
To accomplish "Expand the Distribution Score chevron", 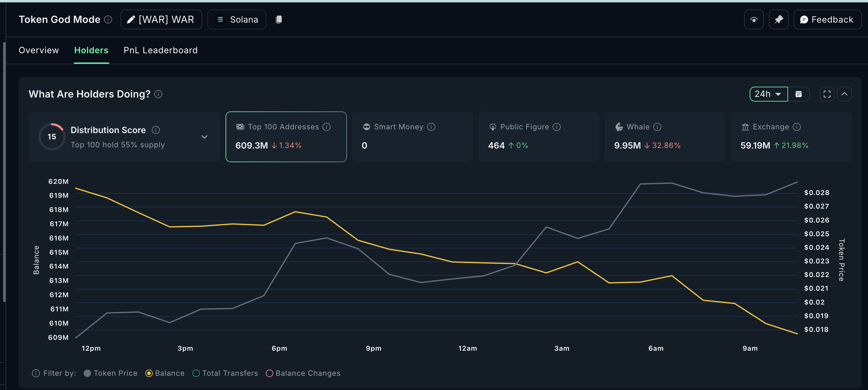I will 204,137.
